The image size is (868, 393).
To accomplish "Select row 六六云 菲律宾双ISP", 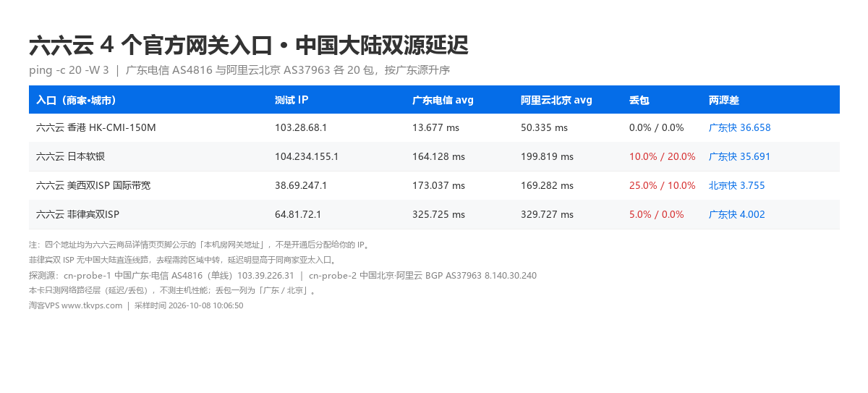I will pyautogui.click(x=434, y=214).
